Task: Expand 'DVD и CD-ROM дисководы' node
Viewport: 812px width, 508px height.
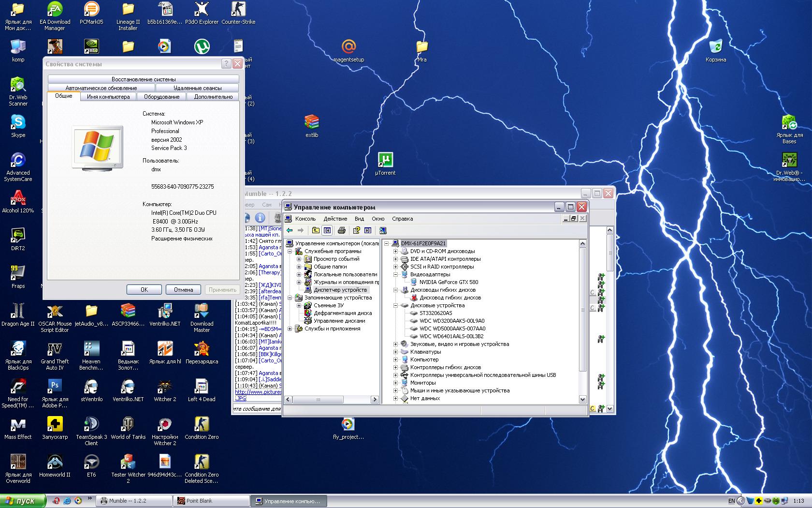Action: (395, 251)
